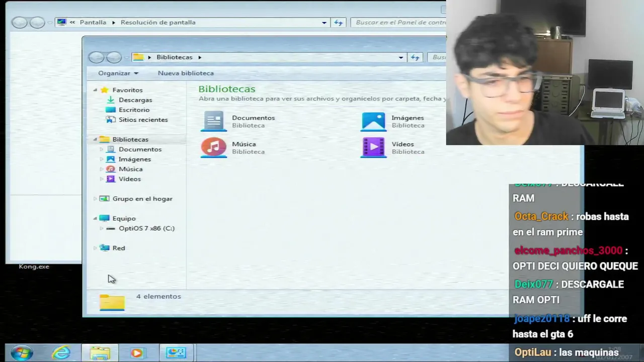Image resolution: width=644 pixels, height=362 pixels.
Task: Go back in the Pantalla window
Action: click(x=20, y=23)
